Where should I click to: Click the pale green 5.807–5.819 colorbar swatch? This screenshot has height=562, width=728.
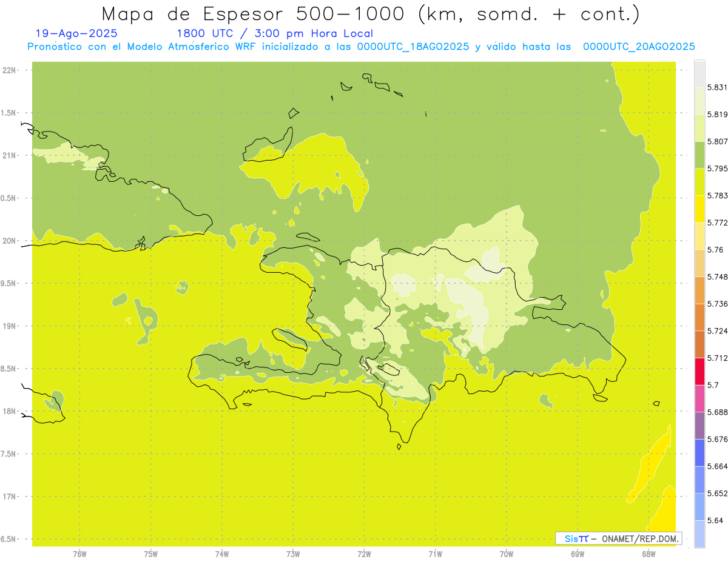[x=699, y=128]
